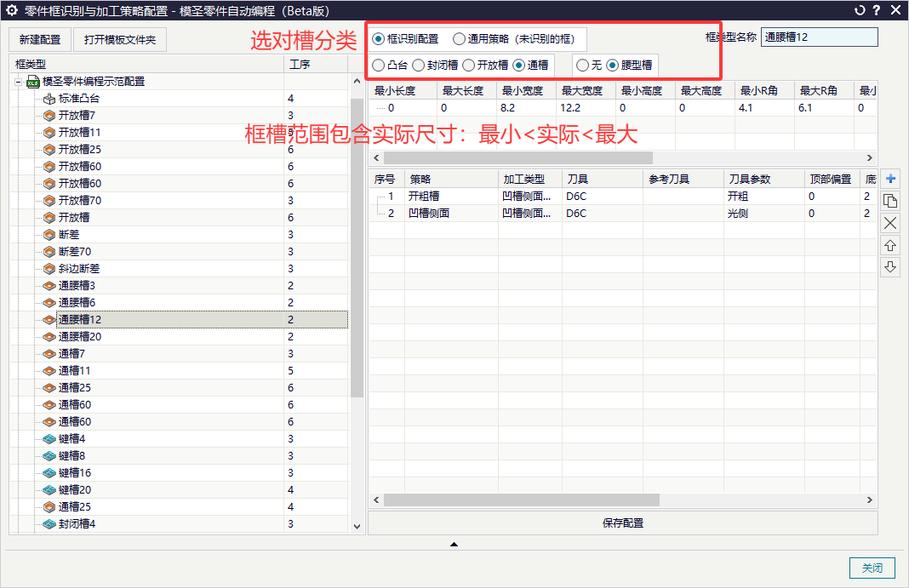This screenshot has width=909, height=588.
Task: Select 框识别配置 radio button
Action: pyautogui.click(x=379, y=39)
